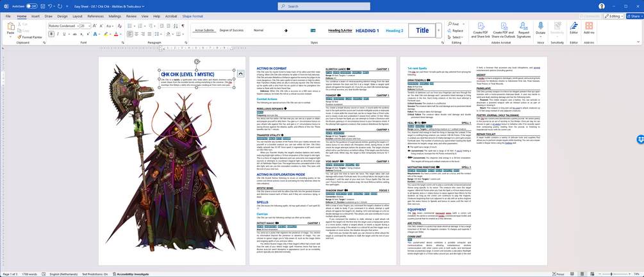Show paragraph marks with the pilcrow icon

point(183,26)
